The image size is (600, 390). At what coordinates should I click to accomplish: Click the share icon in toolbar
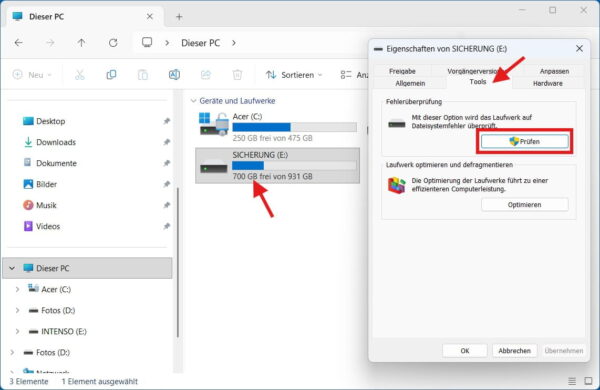click(x=206, y=75)
